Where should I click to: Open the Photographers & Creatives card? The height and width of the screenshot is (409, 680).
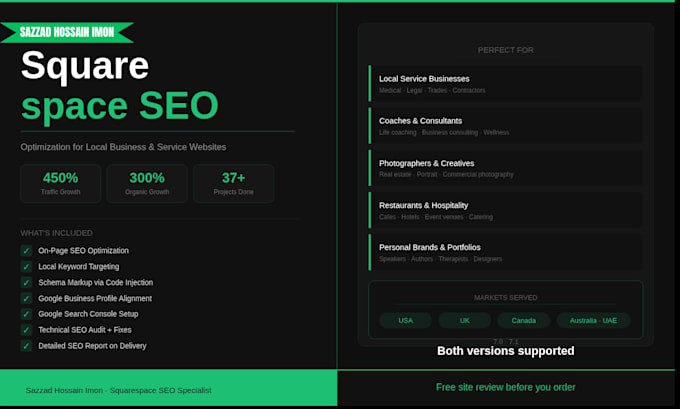(506, 168)
